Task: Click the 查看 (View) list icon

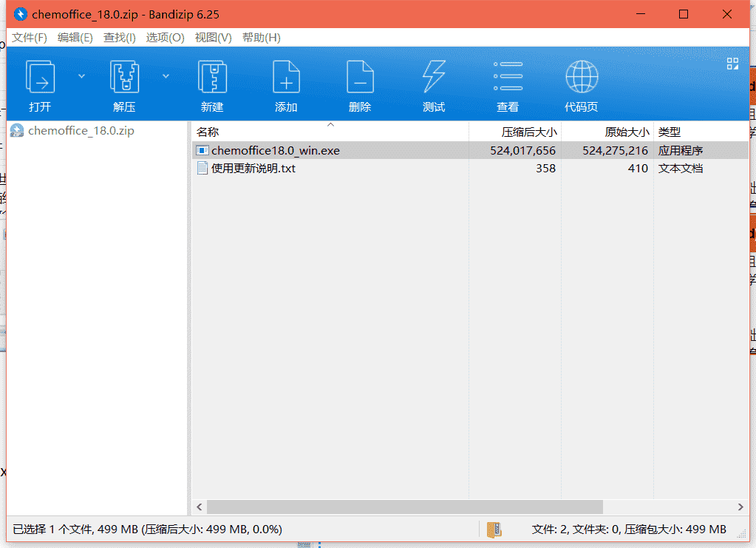Action: [508, 76]
